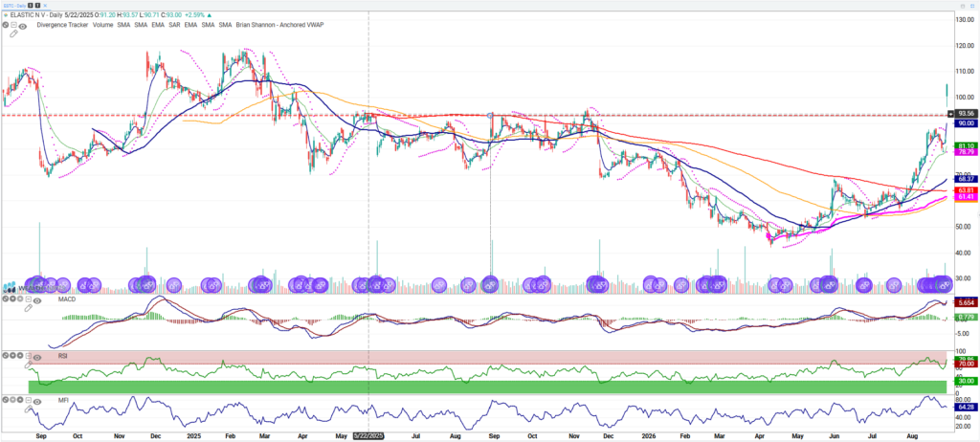Maximize the chart panel using top-right icon
This screenshot has width=980, height=442.
click(963, 6)
